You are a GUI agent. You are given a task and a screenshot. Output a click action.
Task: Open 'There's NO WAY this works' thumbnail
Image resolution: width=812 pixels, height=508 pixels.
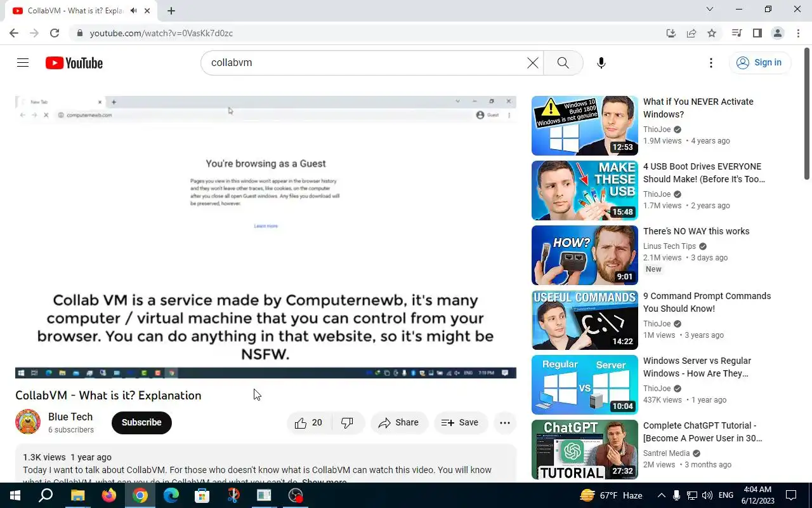[x=585, y=255]
